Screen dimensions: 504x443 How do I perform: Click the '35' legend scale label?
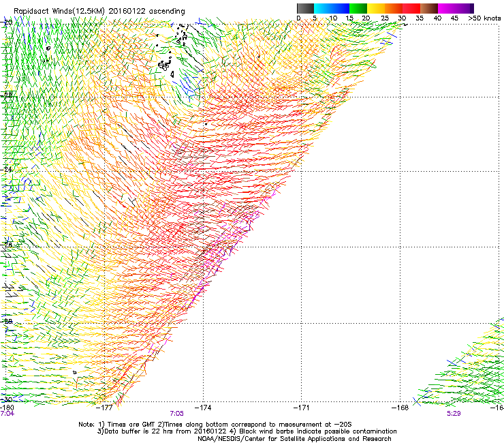tap(420, 18)
